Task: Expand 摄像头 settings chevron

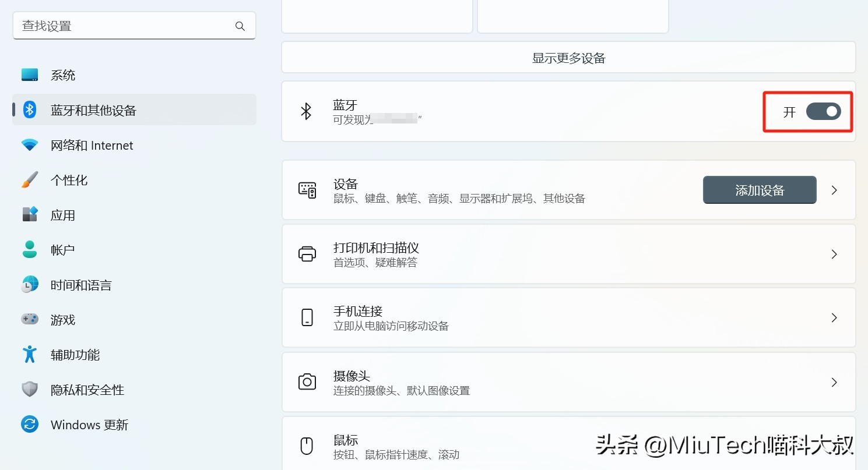Action: 834,382
